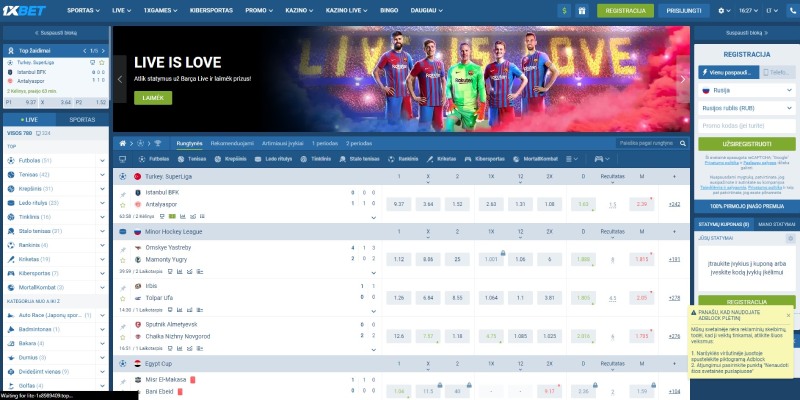Screen dimensions: 800x400
Task: Click the UŽSIREGISTRUOTI button
Action: click(x=746, y=144)
